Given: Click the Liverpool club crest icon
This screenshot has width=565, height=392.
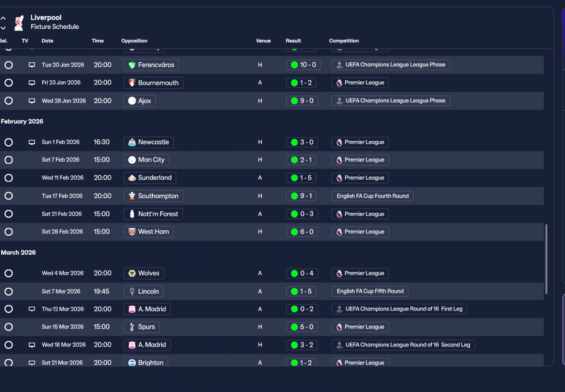Looking at the screenshot, I should tap(19, 23).
